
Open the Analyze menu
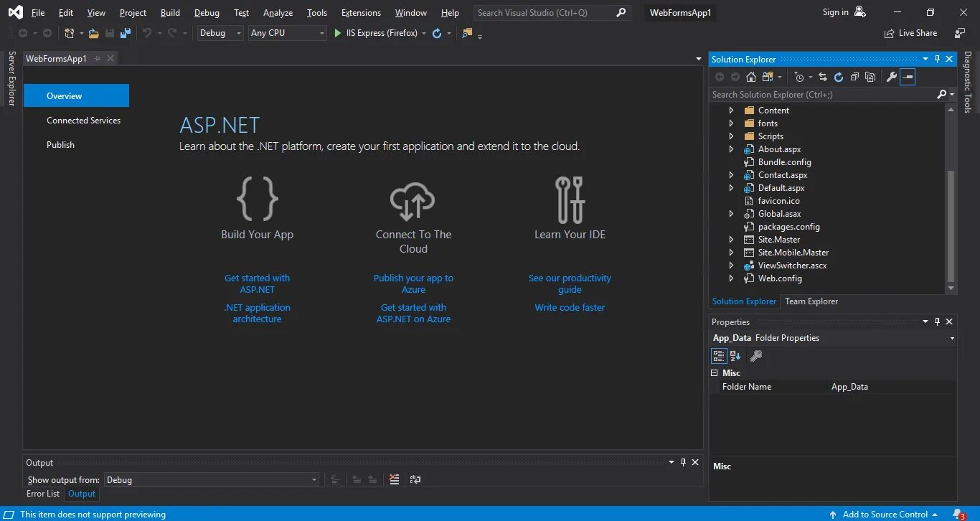coord(278,13)
